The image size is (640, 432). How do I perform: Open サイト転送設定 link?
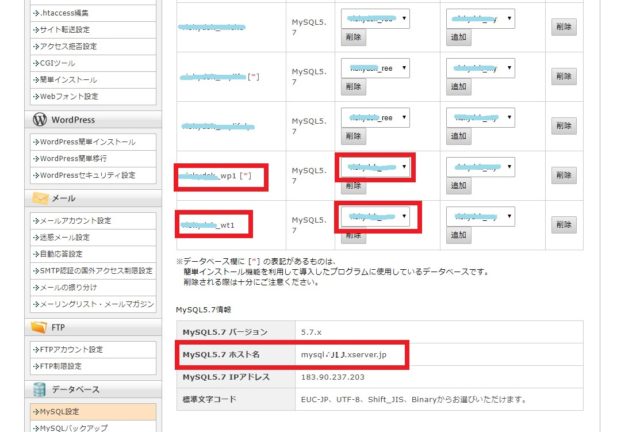pos(93,30)
